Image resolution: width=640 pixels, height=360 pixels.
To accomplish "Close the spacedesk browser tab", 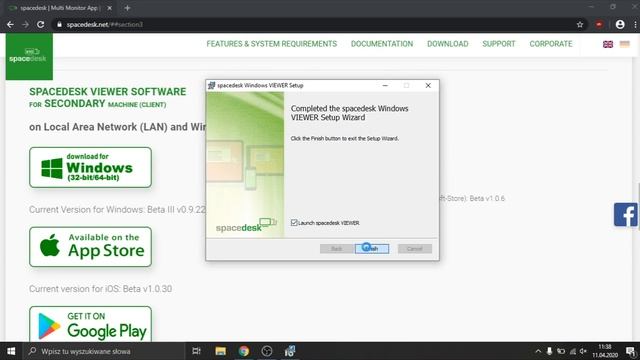I will coord(109,8).
